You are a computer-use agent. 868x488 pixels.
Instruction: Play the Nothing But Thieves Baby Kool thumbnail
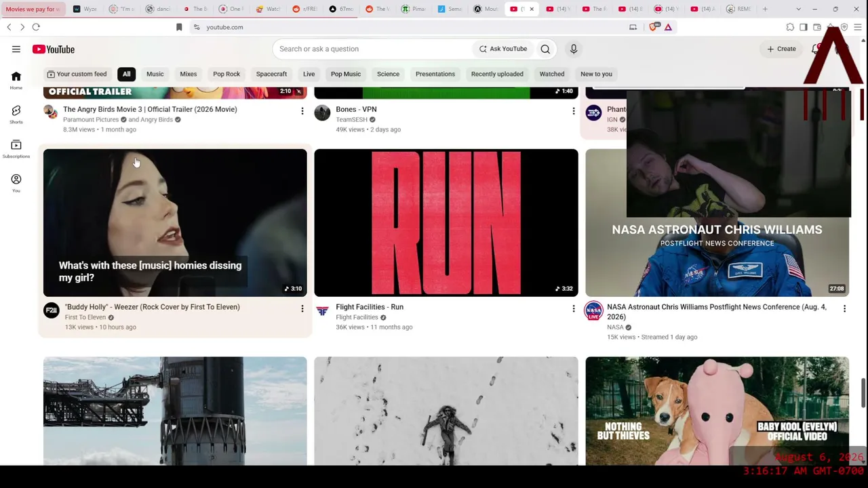pos(717,411)
